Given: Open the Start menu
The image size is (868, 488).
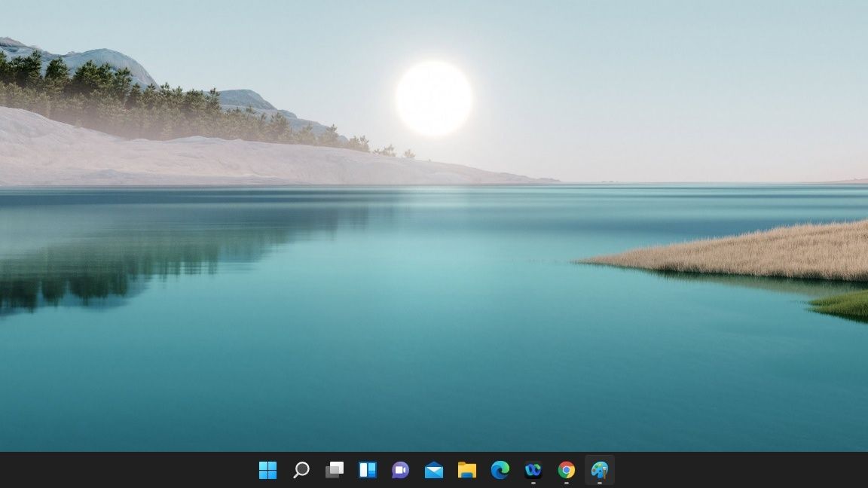Looking at the screenshot, I should pyautogui.click(x=267, y=471).
